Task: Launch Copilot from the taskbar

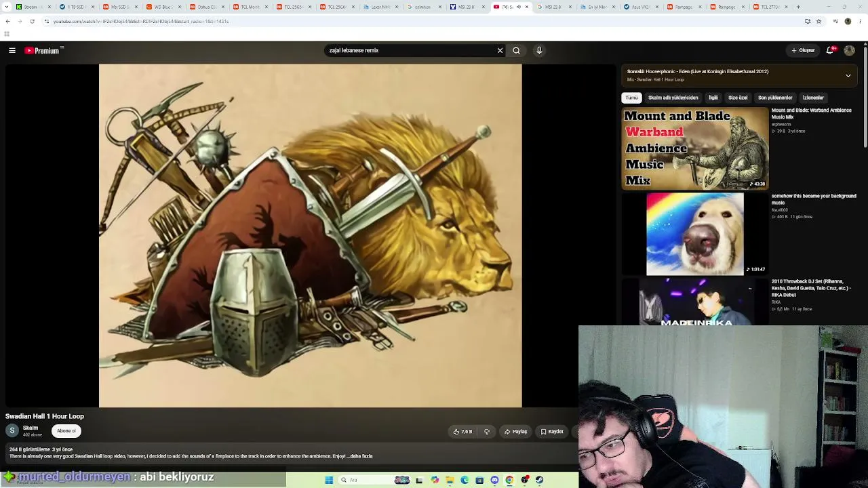Action: (x=435, y=480)
